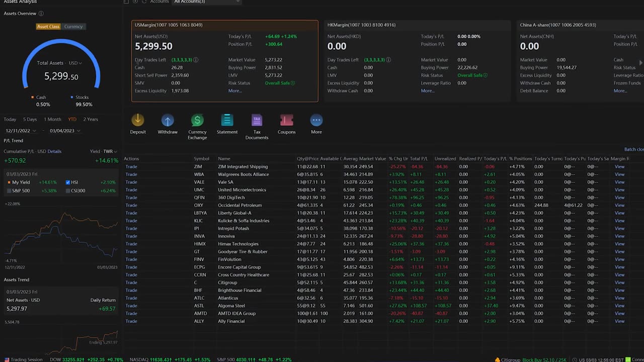This screenshot has height=362, width=644.
Task: Click the NASDAQ index ticker
Action: point(170,359)
